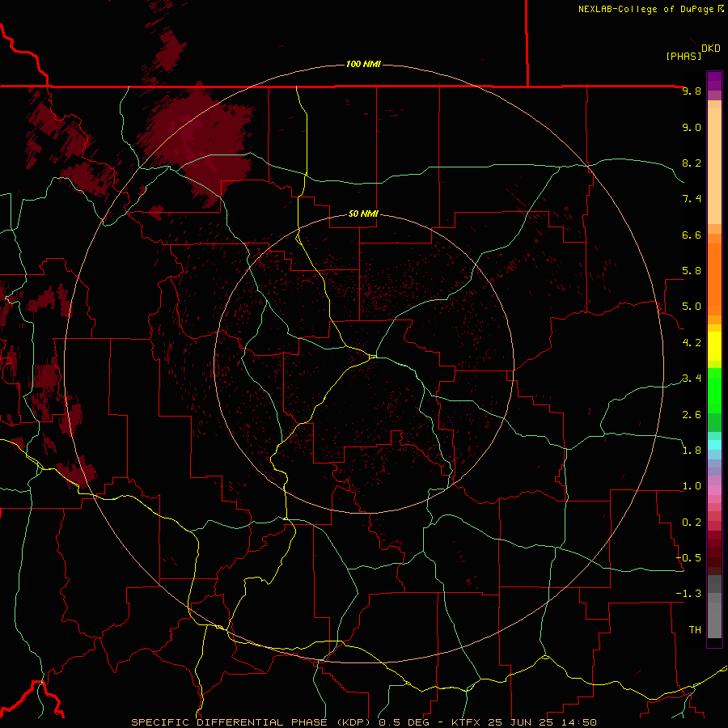Click the 7.4 value on color scale
This screenshot has width=728, height=728.
(x=692, y=199)
